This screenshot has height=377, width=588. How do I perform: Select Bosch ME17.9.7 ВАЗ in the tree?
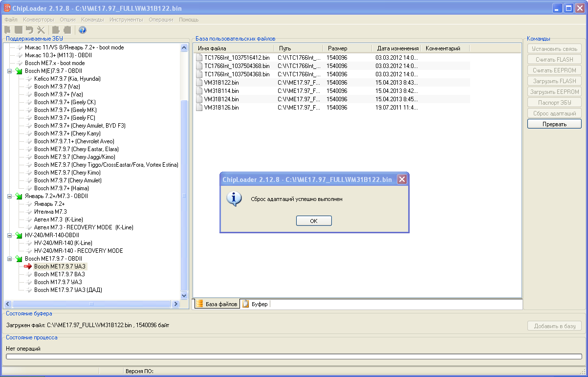(x=59, y=274)
